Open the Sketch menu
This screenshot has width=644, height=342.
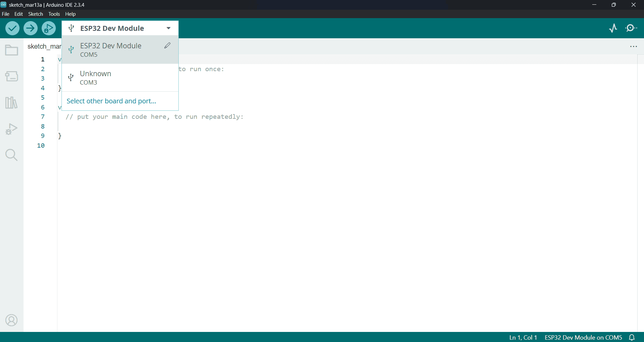click(36, 14)
